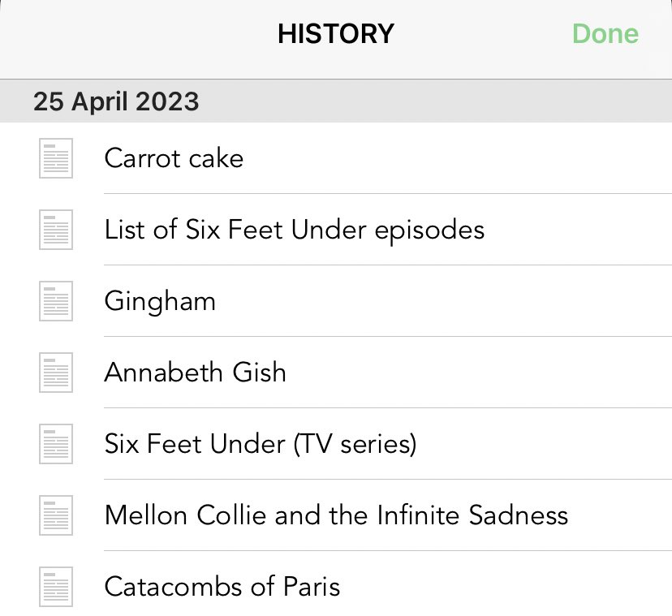This screenshot has height=616, width=672.
Task: Click the page icon for Six Feet Under episodes
Action: pyautogui.click(x=56, y=230)
